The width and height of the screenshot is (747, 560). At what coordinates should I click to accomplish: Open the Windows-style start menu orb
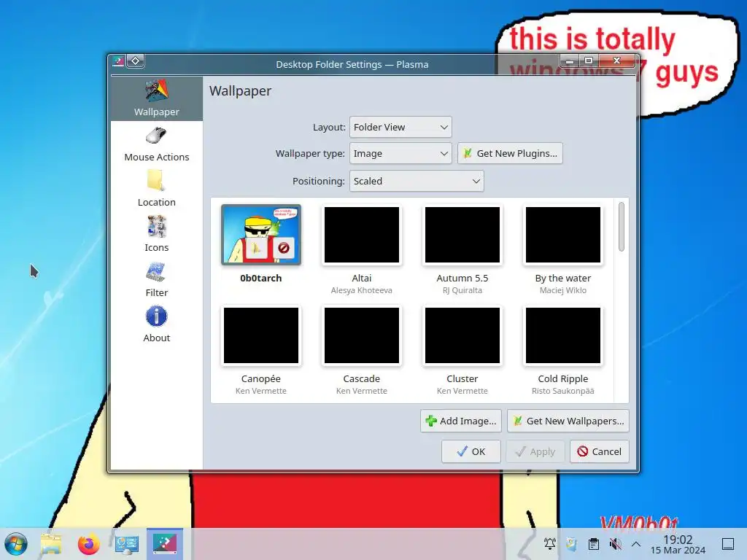point(16,544)
